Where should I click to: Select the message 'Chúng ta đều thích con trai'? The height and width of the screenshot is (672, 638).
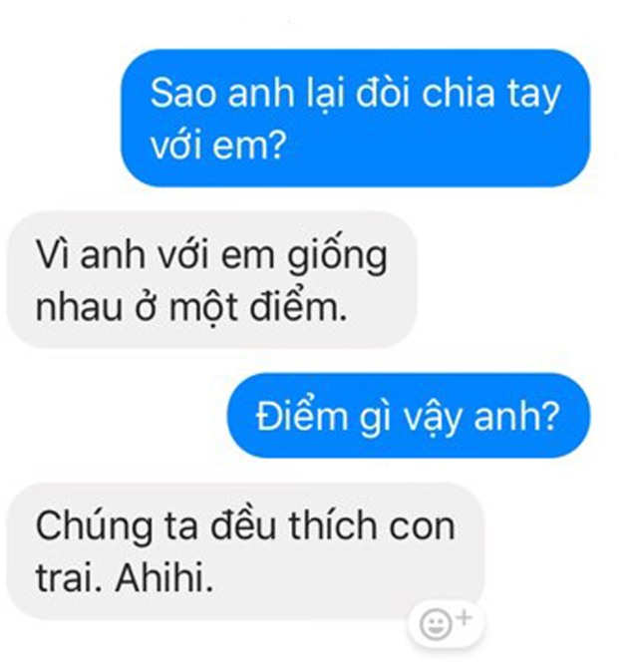tap(246, 551)
